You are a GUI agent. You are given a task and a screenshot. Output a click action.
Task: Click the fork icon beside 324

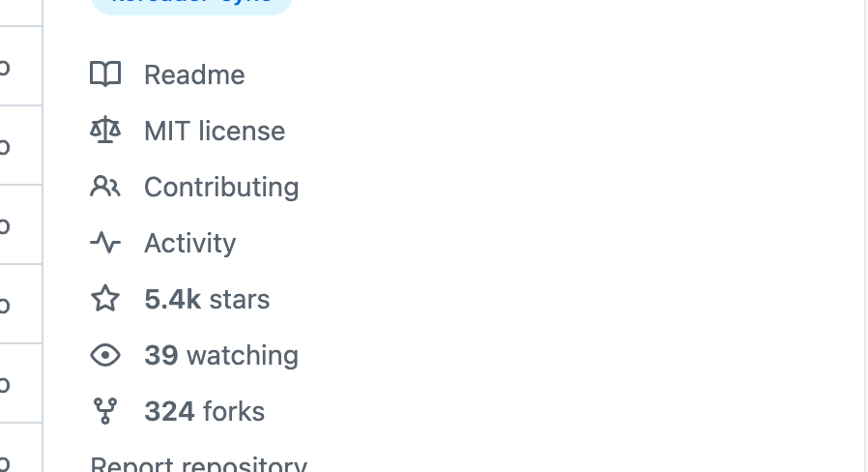pyautogui.click(x=105, y=411)
